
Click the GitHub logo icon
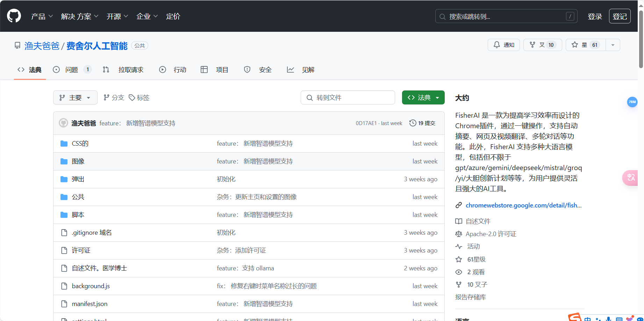14,16
